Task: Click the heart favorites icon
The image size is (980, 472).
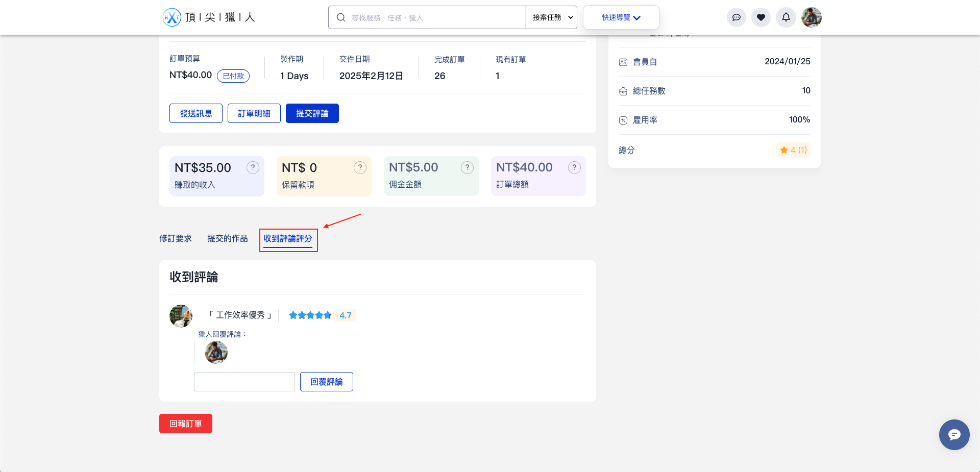Action: pyautogui.click(x=761, y=17)
